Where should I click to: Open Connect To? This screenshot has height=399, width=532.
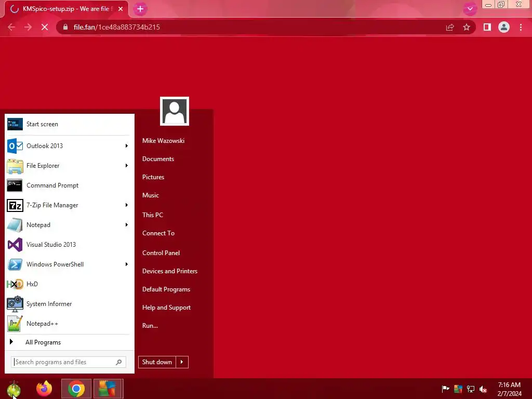(158, 233)
